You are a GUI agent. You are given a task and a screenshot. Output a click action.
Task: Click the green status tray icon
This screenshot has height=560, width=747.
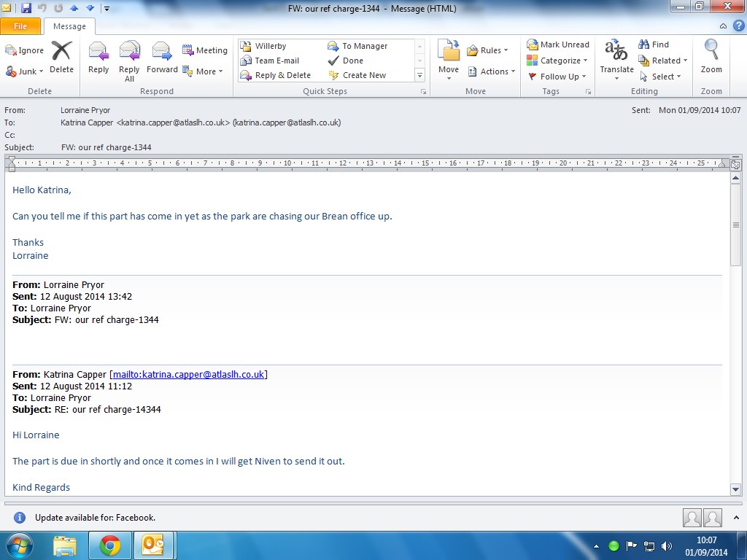(x=614, y=545)
